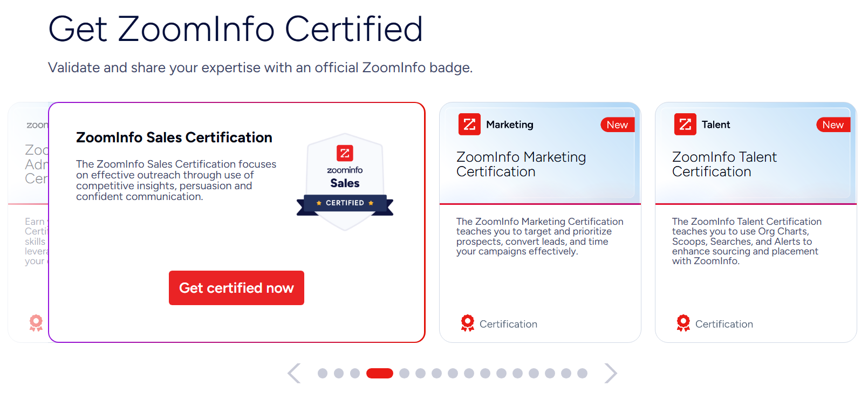
Task: Select the ZoomInfo Sales Certification heading
Action: [x=174, y=137]
